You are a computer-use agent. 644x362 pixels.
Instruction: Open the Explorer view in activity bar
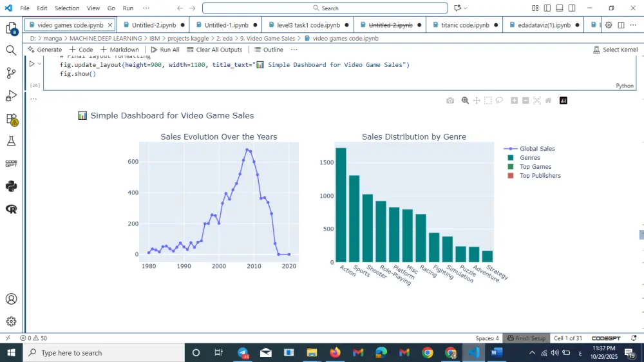pyautogui.click(x=11, y=28)
